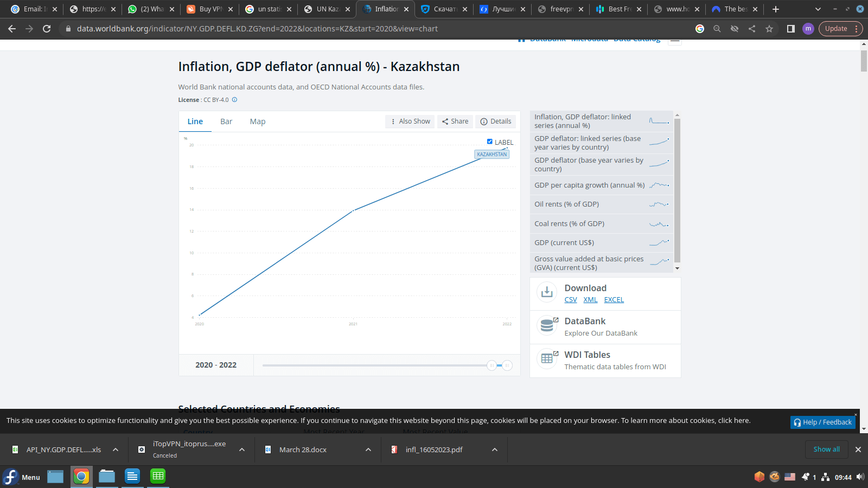Open options for the iTopVPN exe download
The image size is (868, 488).
pos(242,450)
